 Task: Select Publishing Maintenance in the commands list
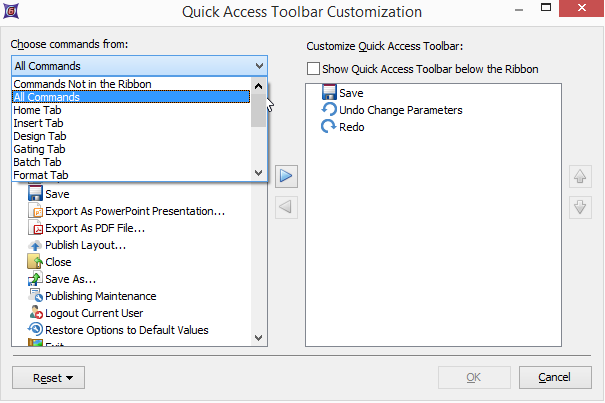tap(100, 296)
